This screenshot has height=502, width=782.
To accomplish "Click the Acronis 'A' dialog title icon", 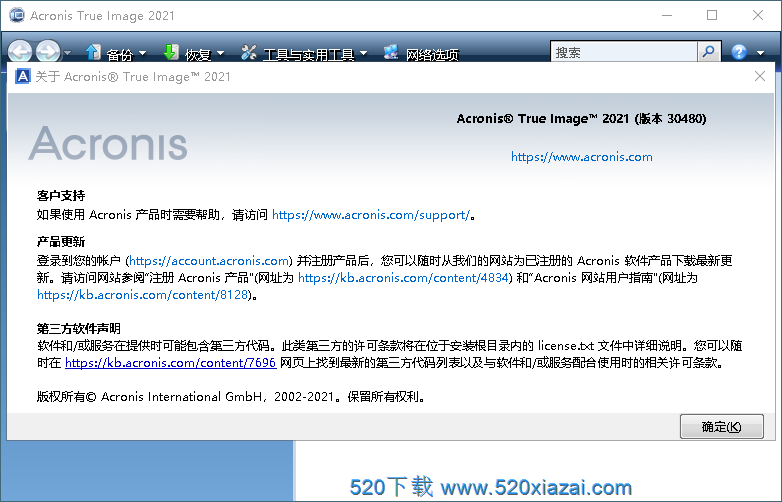I will (x=22, y=76).
